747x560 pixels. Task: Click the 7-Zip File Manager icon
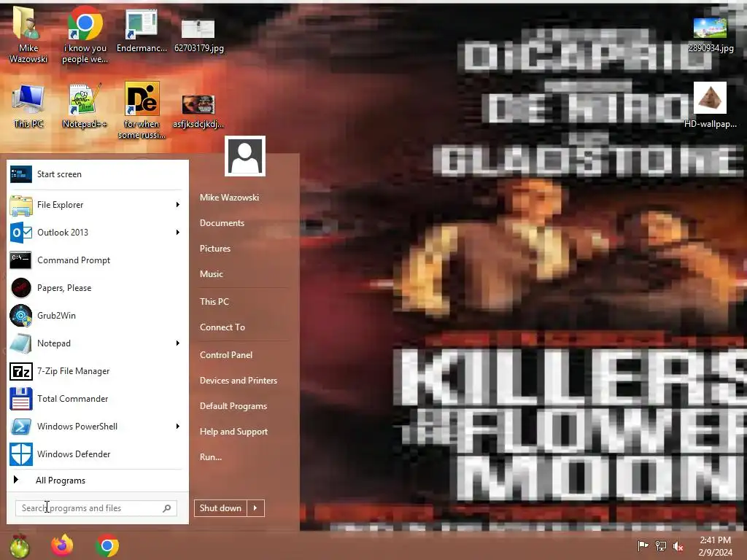[21, 371]
